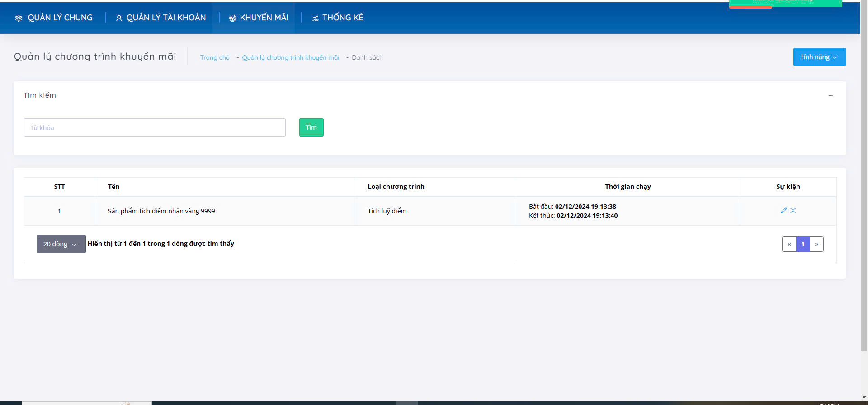
Task: Open the QUẢN LÝ CHUNG menu
Action: click(x=54, y=18)
